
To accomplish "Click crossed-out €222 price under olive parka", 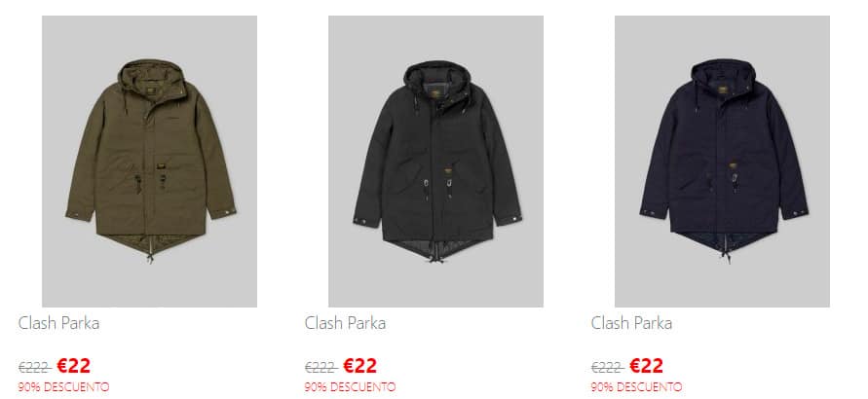I will click(34, 367).
